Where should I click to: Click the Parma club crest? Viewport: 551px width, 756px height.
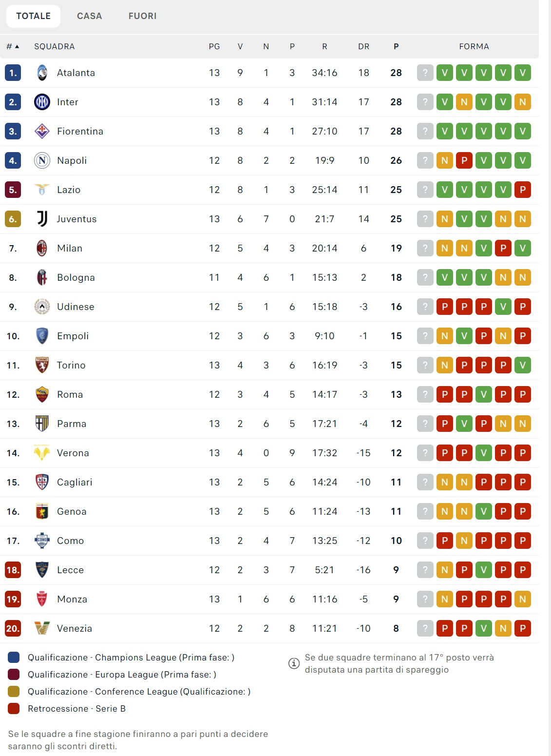42,424
